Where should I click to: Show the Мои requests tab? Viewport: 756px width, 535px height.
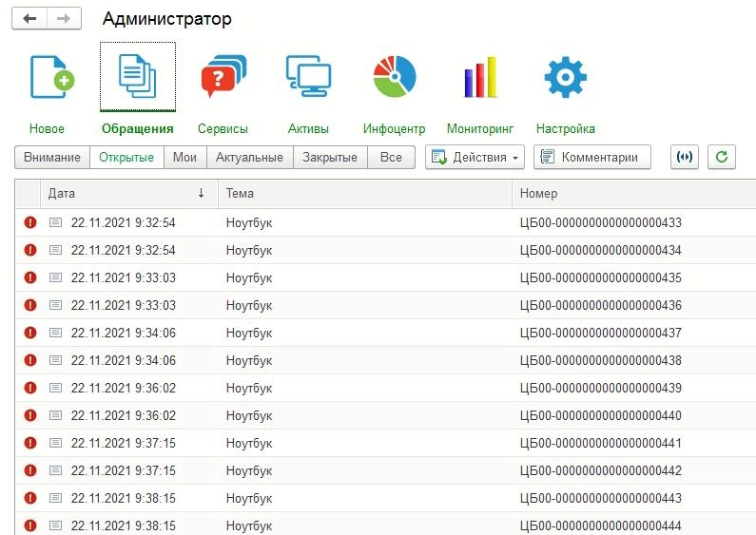(185, 157)
